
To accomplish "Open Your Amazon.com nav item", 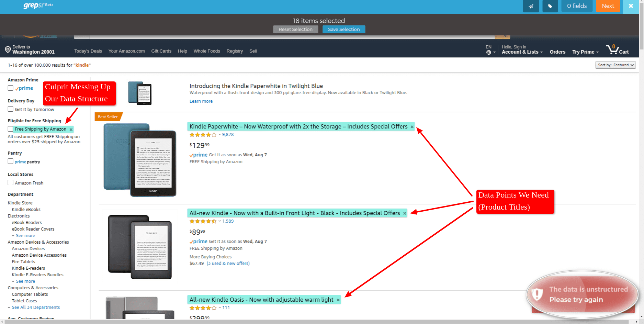I will [126, 51].
